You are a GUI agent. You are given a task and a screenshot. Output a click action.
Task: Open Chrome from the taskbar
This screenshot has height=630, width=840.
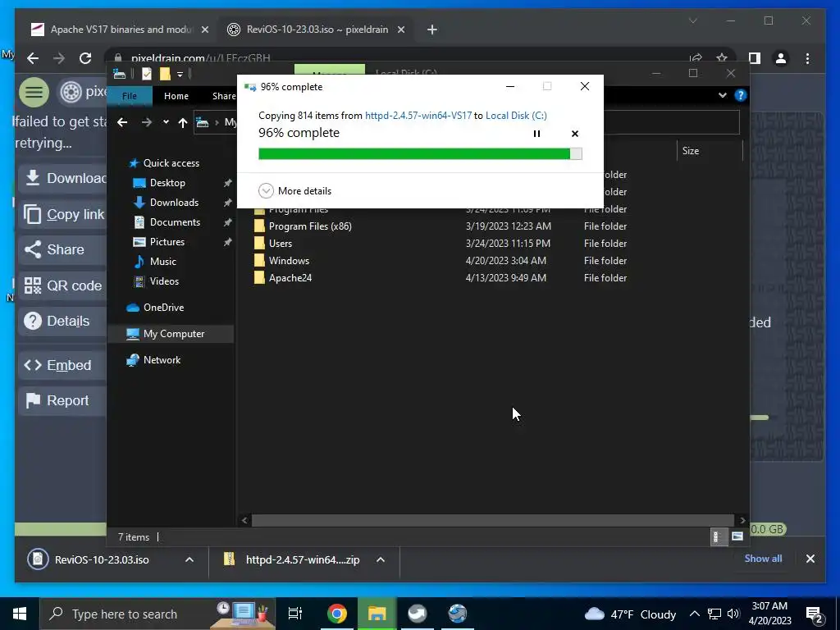[337, 614]
